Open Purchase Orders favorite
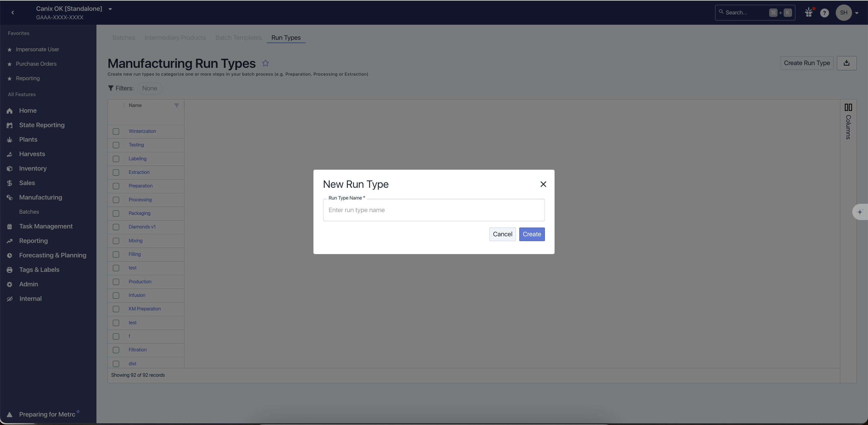Image resolution: width=868 pixels, height=425 pixels. click(x=36, y=64)
